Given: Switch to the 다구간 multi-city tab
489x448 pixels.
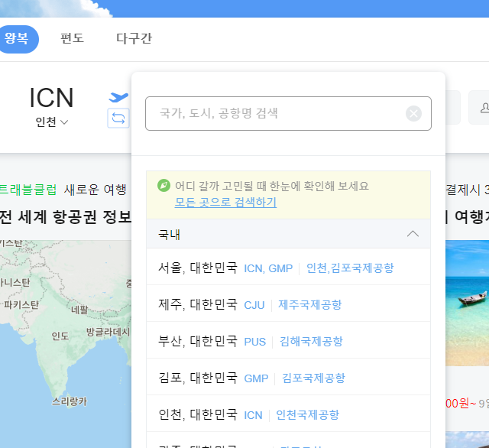Looking at the screenshot, I should click(134, 38).
